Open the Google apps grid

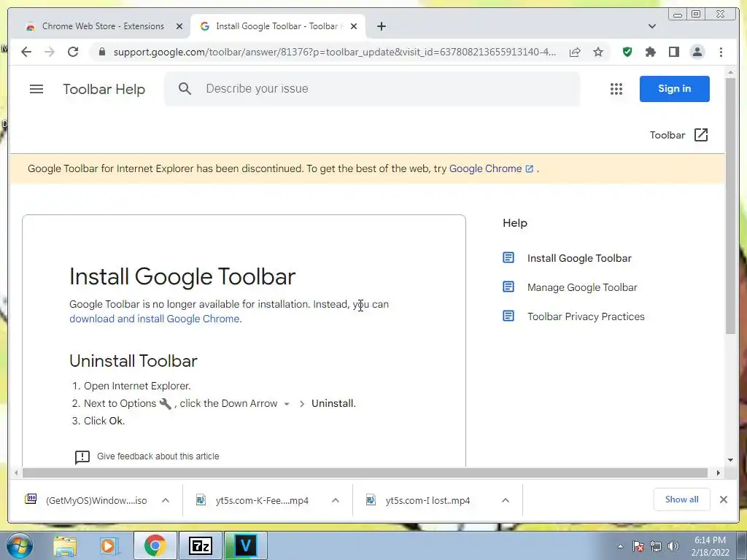point(616,89)
